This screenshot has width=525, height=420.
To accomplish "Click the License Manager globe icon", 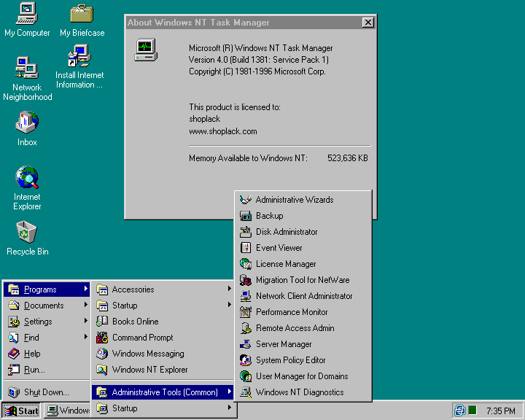I will click(246, 264).
